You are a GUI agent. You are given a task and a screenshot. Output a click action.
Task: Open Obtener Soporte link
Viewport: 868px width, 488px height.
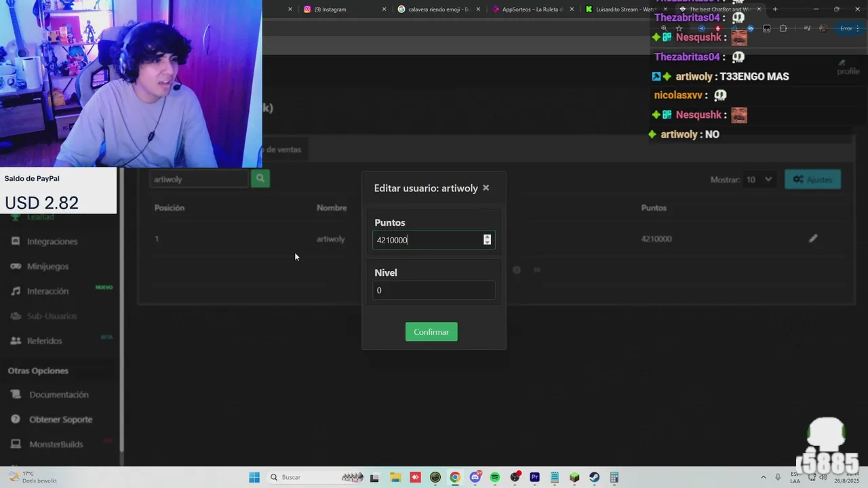[x=60, y=420]
